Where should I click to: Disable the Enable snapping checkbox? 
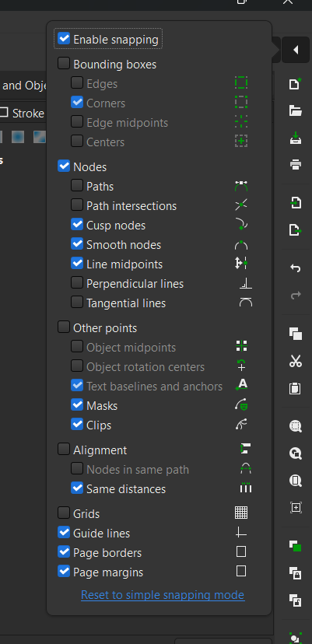coord(64,39)
